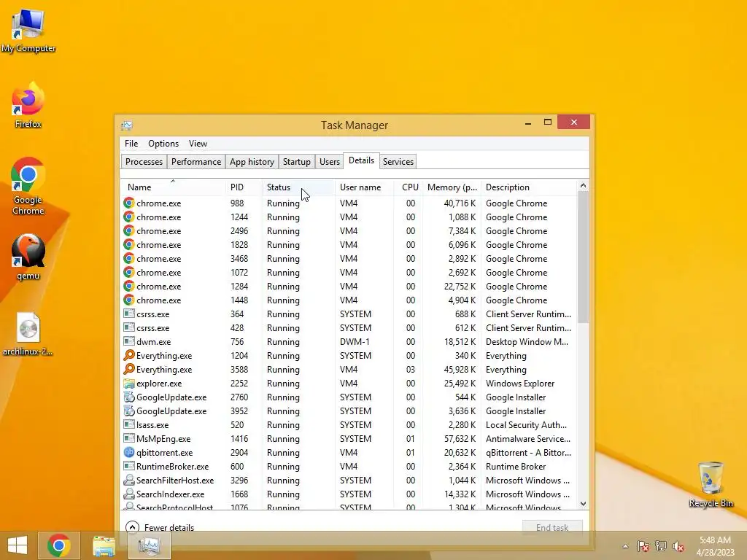Click the MsMpEng.exe process icon
This screenshot has width=747, height=560.
point(128,438)
